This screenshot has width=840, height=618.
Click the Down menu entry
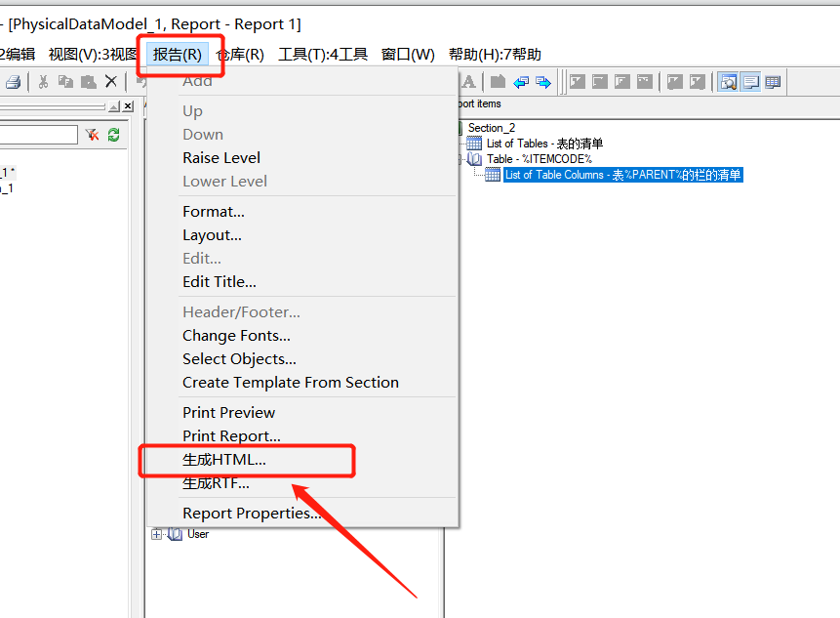302,134
